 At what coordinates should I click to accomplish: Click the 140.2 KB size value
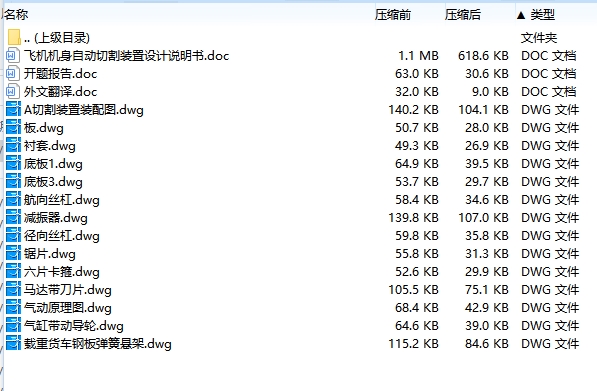[x=413, y=110]
